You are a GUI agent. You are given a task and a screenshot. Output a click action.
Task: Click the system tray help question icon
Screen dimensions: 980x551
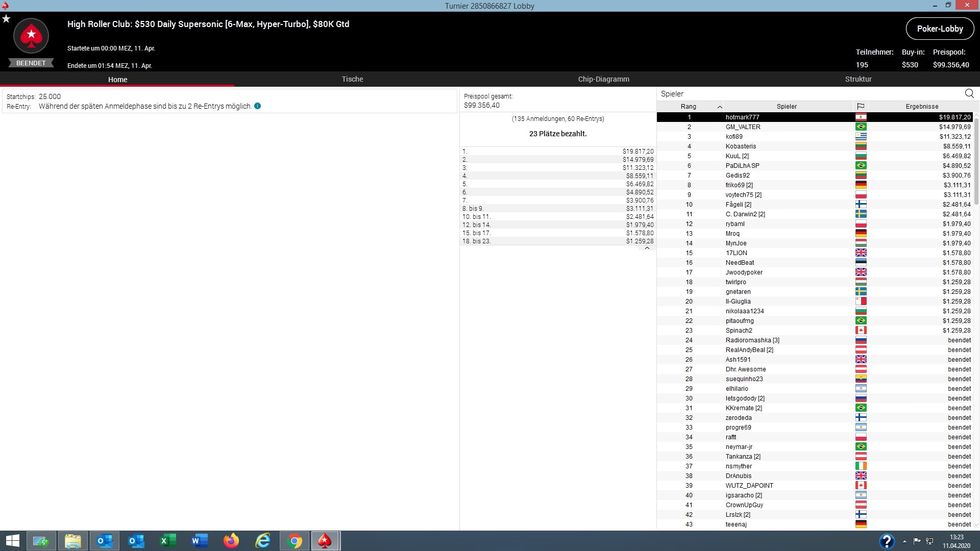887,541
